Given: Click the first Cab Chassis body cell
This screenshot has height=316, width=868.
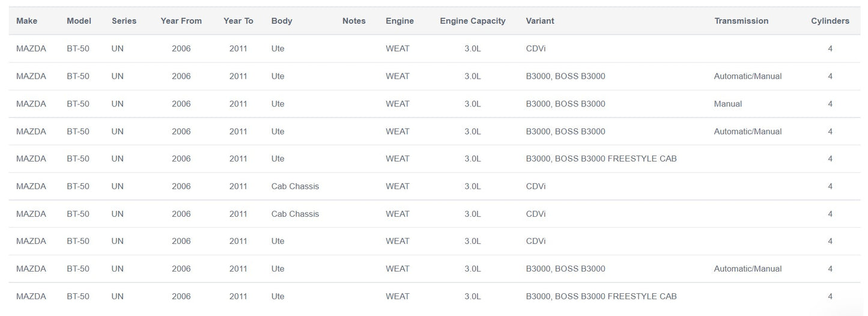Looking at the screenshot, I should point(295,186).
